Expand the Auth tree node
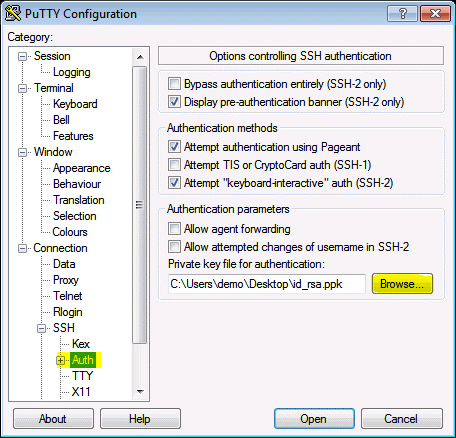Screen dimensions: 456x438 60,360
